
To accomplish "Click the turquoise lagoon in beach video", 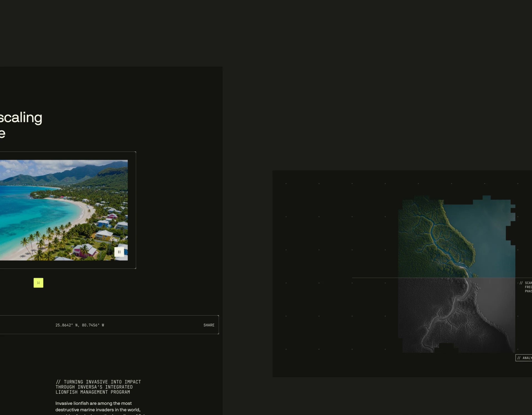I will tap(33, 211).
